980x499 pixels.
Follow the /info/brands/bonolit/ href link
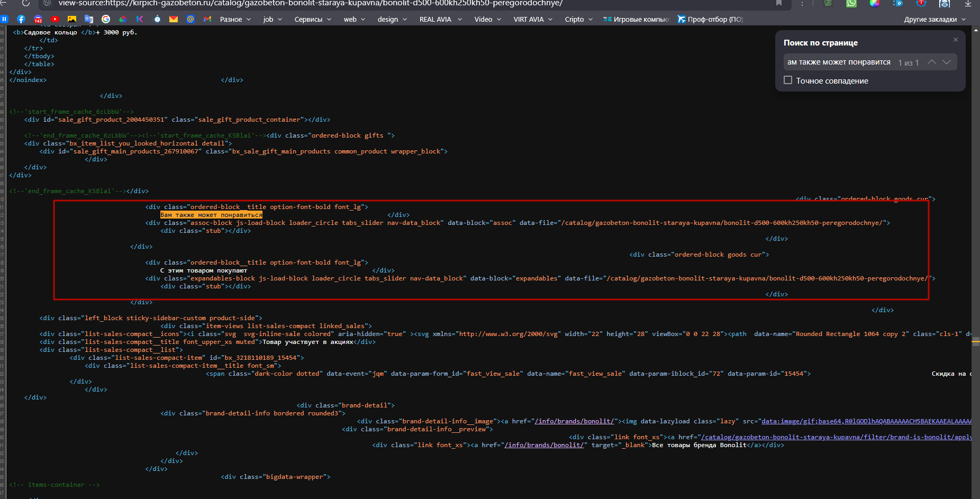pos(574,421)
